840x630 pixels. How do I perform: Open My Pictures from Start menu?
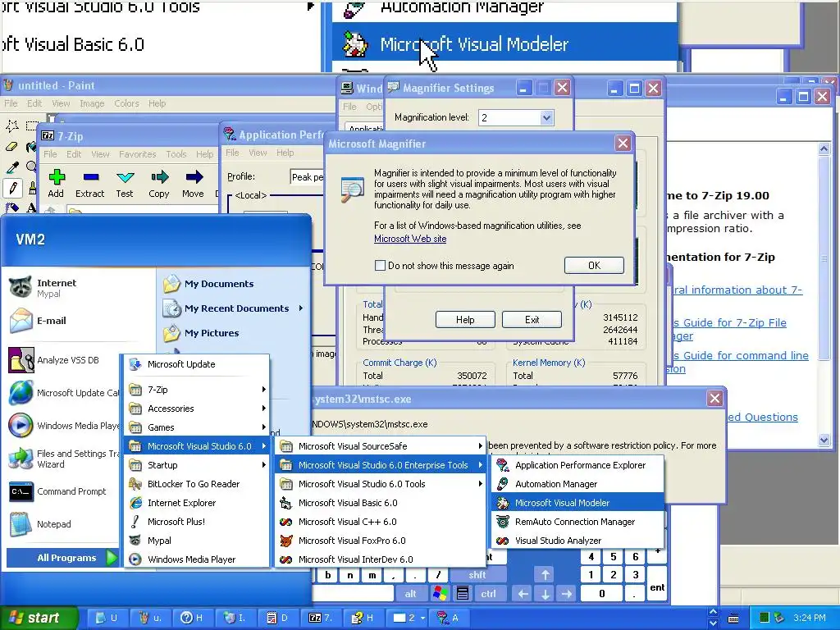point(211,333)
